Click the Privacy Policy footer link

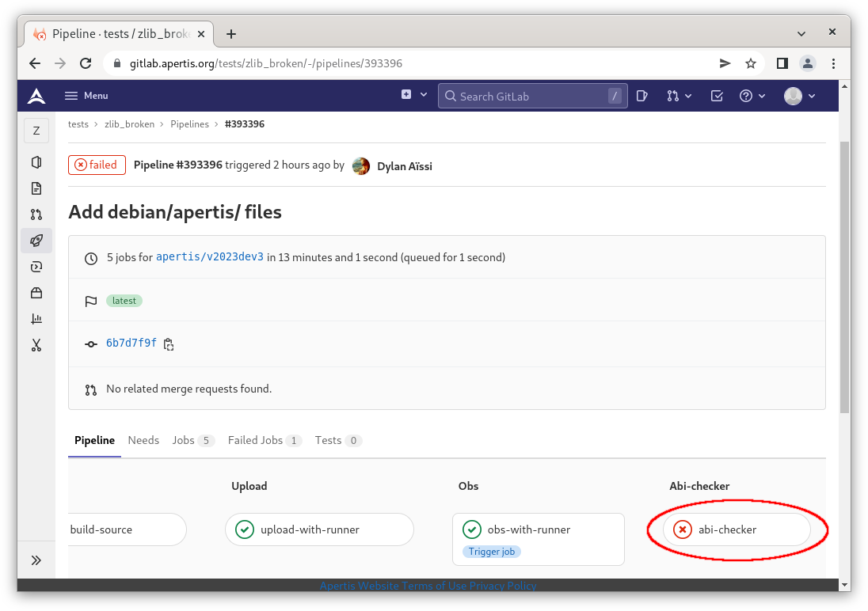[x=503, y=586]
